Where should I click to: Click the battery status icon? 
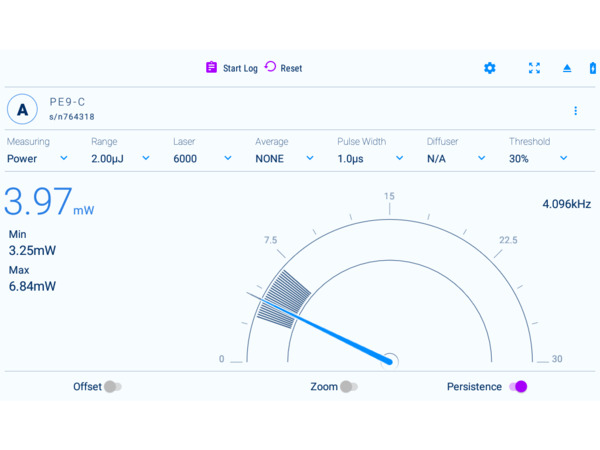pos(593,68)
